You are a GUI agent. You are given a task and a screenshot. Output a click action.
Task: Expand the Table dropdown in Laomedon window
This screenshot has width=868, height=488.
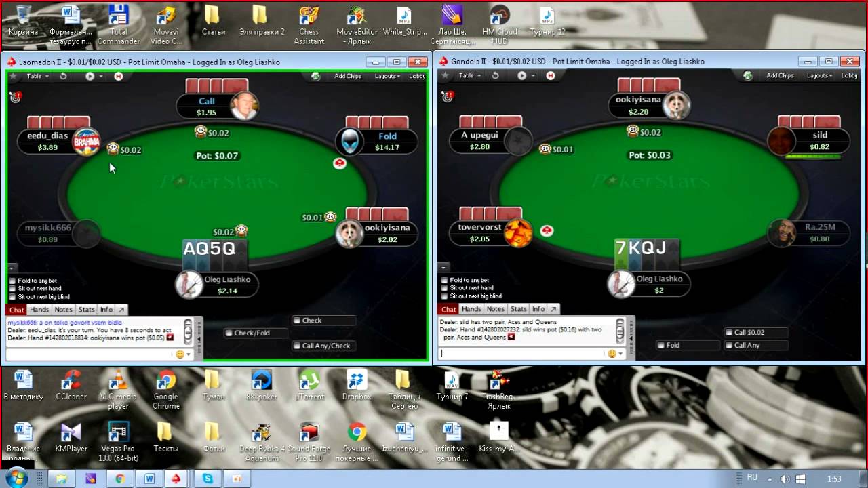(38, 77)
